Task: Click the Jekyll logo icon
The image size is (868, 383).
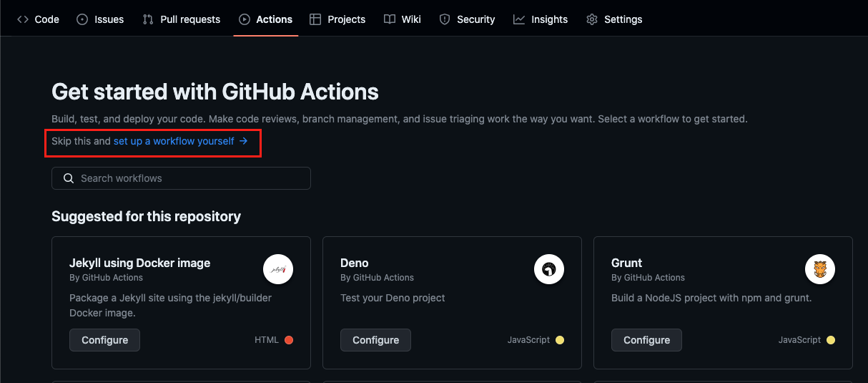Action: (278, 269)
